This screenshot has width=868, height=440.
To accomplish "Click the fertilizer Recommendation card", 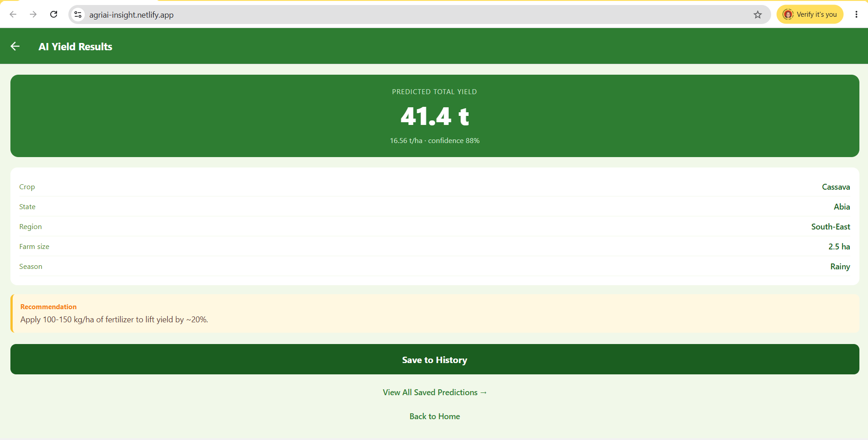I will pyautogui.click(x=435, y=313).
